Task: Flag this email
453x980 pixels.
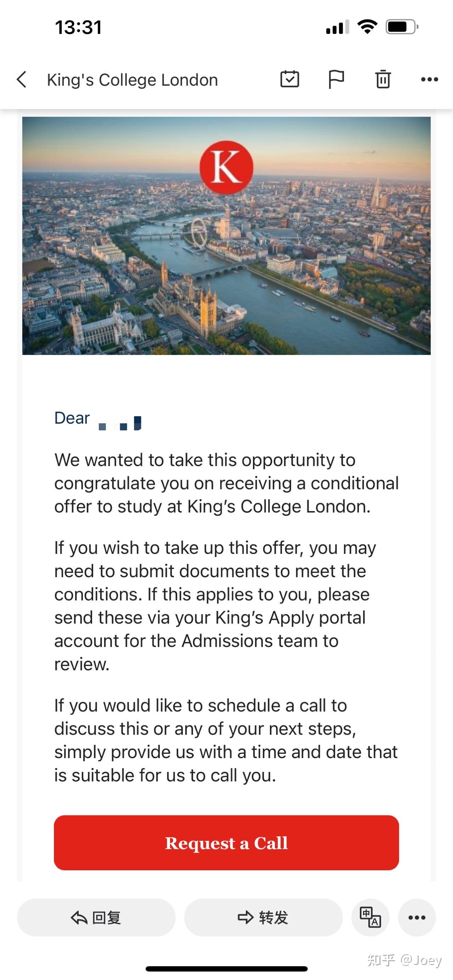Action: [336, 80]
